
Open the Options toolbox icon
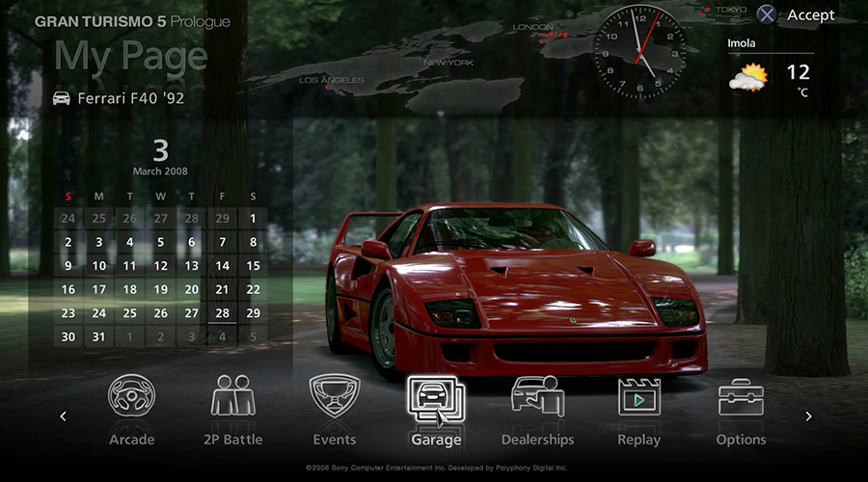coord(741,397)
